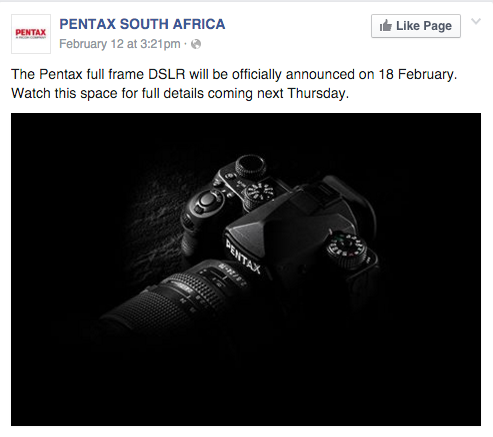Click the numbered dial beside the prism
Viewport: 493px width, 437px height.
pyautogui.click(x=260, y=194)
